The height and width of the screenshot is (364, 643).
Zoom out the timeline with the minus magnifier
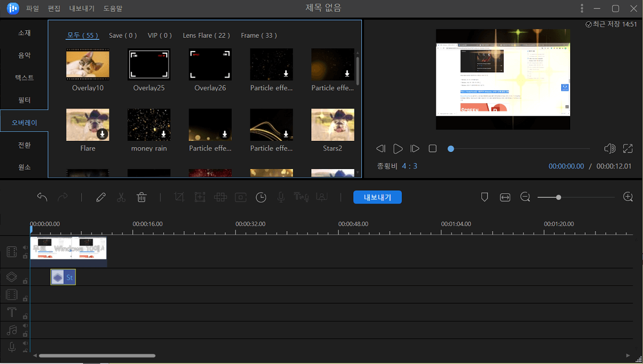point(525,197)
